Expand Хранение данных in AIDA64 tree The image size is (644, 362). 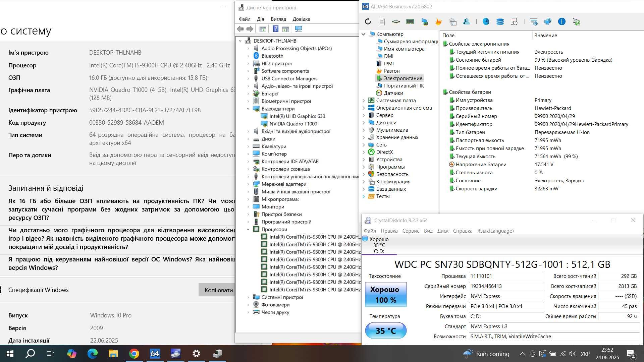(x=364, y=137)
